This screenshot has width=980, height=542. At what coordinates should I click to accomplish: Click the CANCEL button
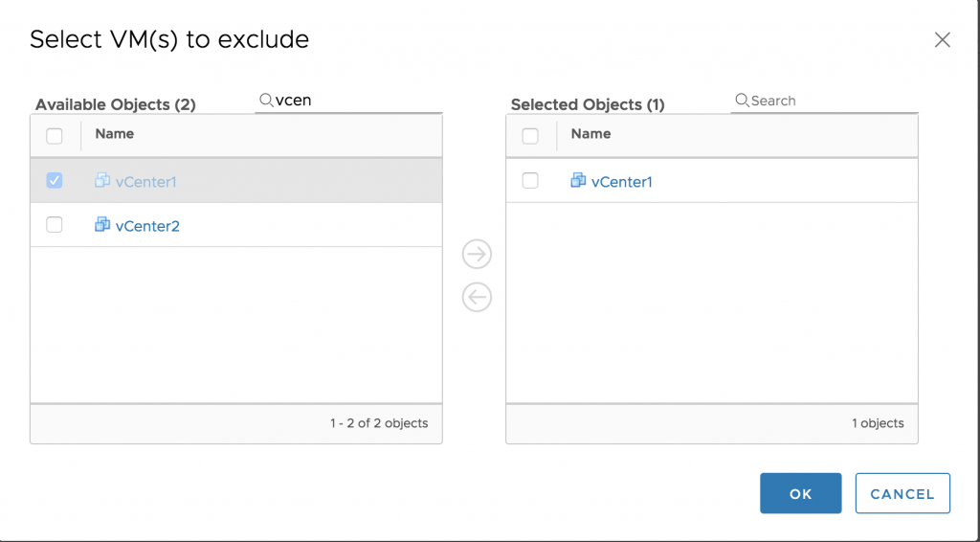coord(902,493)
